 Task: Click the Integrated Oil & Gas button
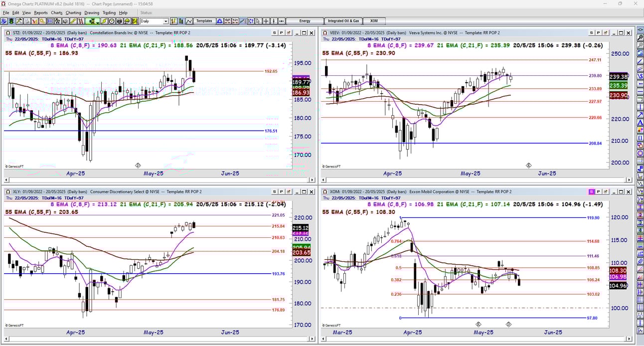(343, 21)
